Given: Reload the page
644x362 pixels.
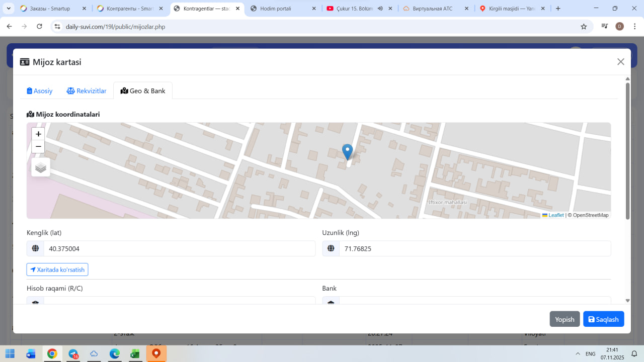Looking at the screenshot, I should [x=40, y=27].
